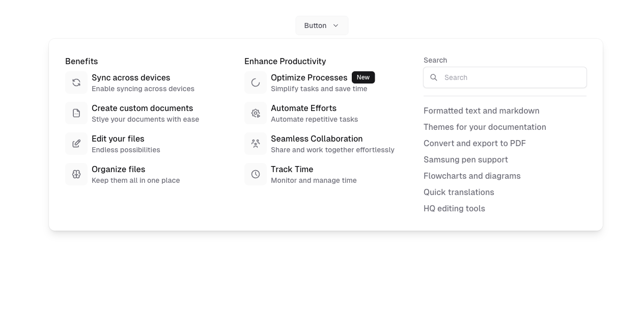Click the custom documents file icon
The image size is (644, 331).
pyautogui.click(x=76, y=113)
